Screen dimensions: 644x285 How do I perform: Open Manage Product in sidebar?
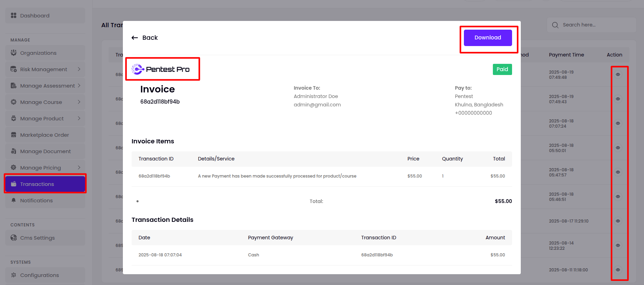point(42,119)
